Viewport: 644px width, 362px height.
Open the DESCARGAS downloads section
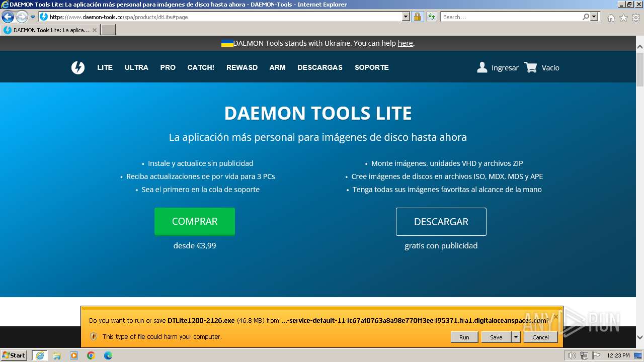tap(320, 67)
